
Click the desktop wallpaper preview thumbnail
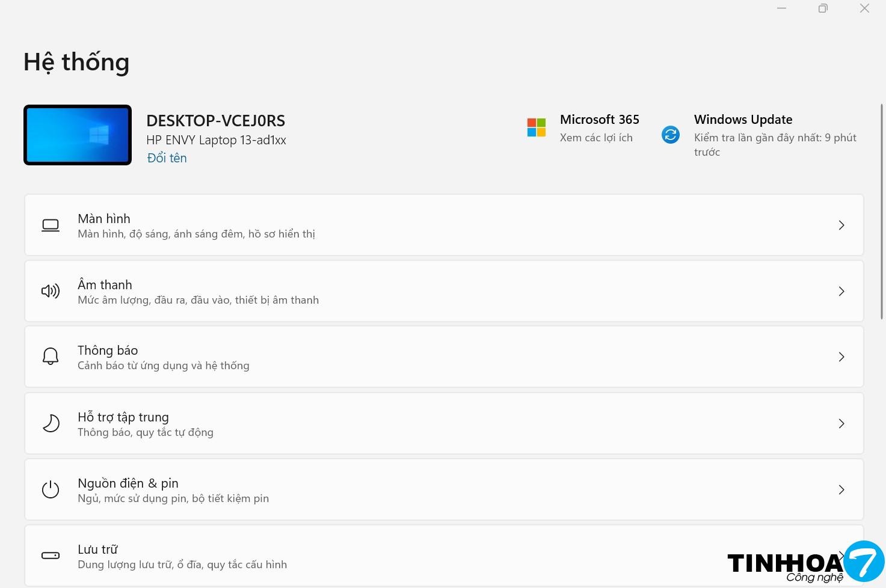pos(78,135)
